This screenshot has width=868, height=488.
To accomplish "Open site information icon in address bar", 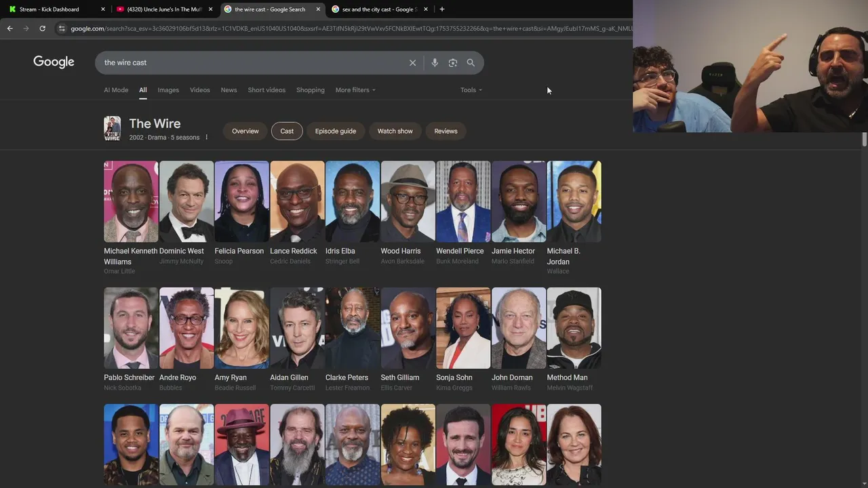I will pyautogui.click(x=62, y=28).
